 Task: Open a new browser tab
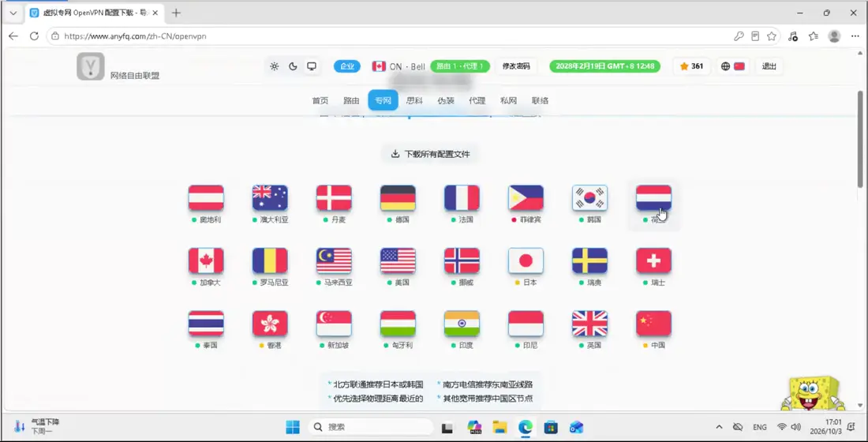(176, 13)
